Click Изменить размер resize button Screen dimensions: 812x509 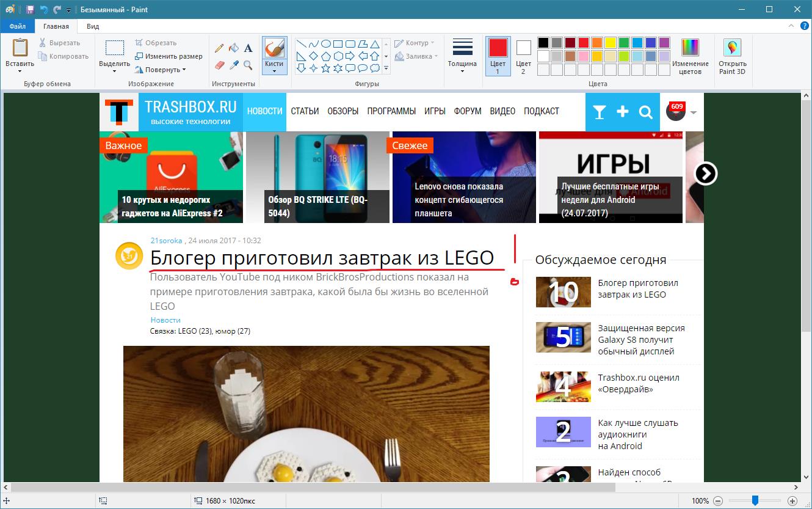[169, 56]
